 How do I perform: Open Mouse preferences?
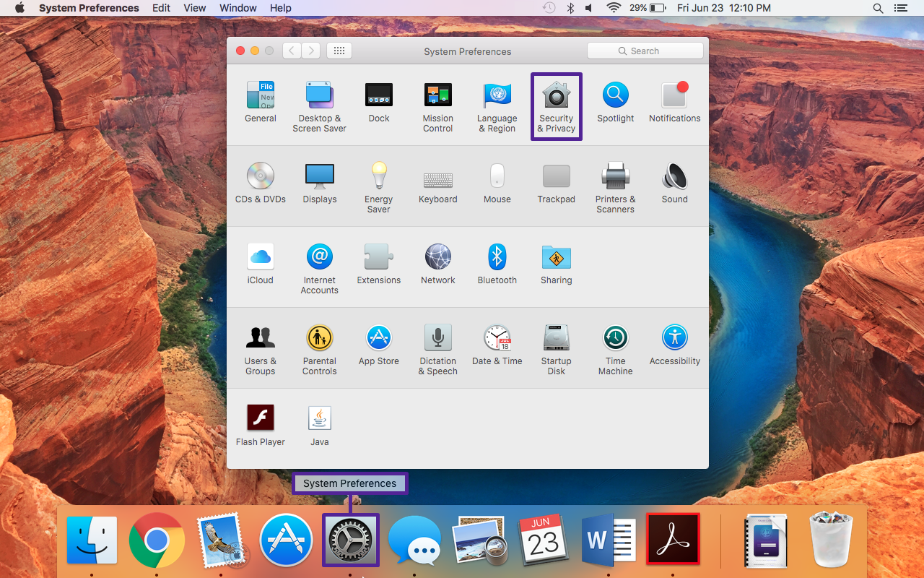click(x=497, y=184)
